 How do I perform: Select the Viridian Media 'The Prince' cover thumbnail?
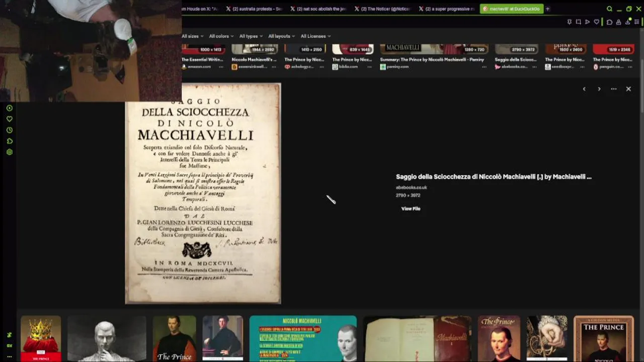(604, 338)
